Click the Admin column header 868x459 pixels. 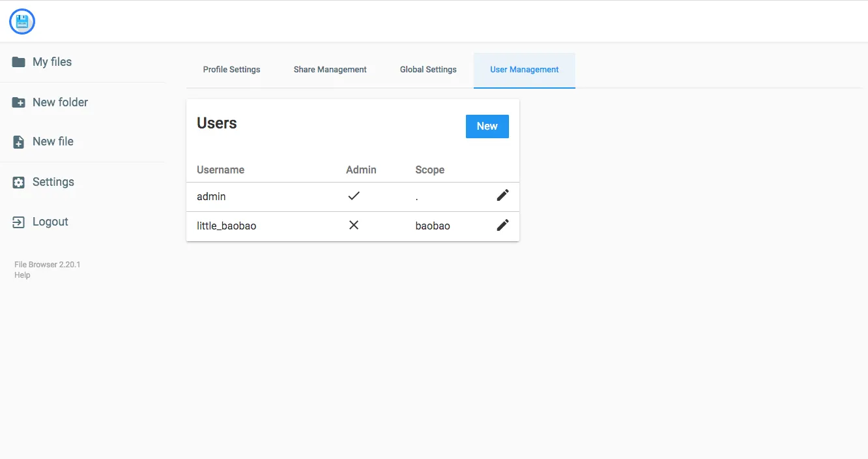click(x=361, y=170)
